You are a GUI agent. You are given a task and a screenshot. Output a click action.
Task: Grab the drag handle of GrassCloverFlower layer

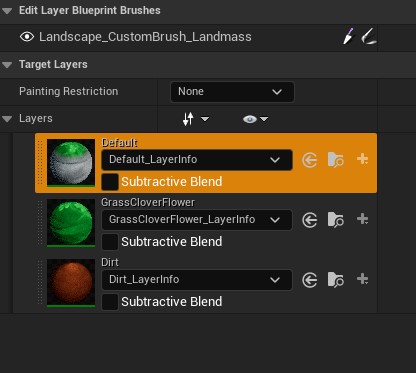point(40,223)
